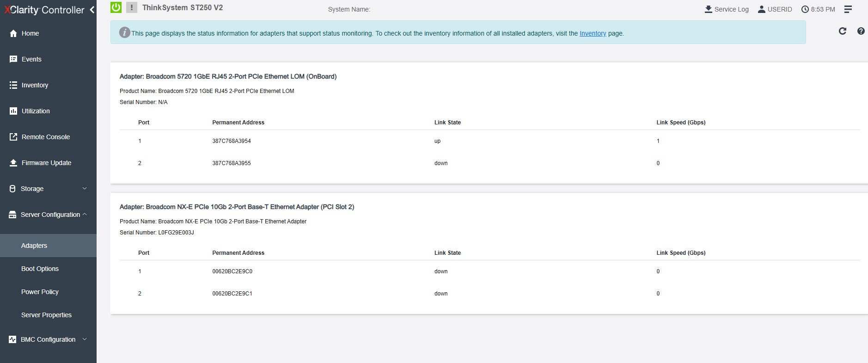Follow the Inventory link in info banner

point(593,33)
